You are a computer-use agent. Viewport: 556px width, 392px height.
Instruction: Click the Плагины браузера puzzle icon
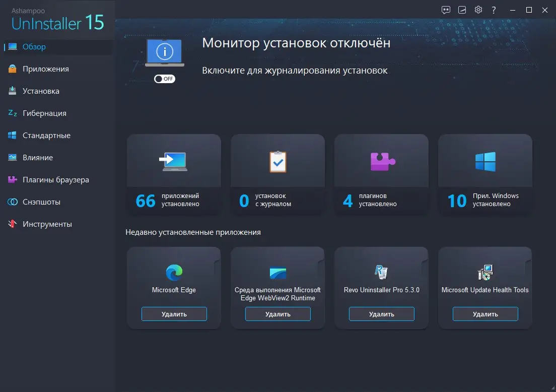(12, 179)
